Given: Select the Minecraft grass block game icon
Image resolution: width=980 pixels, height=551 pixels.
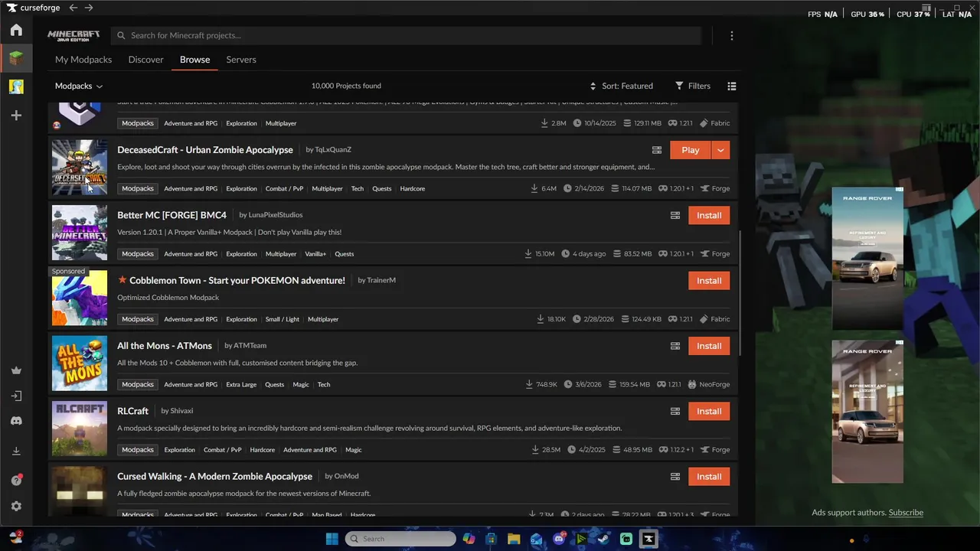Looking at the screenshot, I should click(16, 58).
